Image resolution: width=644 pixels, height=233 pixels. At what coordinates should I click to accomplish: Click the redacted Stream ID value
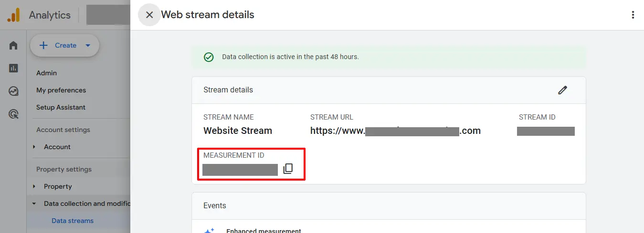[x=546, y=131]
